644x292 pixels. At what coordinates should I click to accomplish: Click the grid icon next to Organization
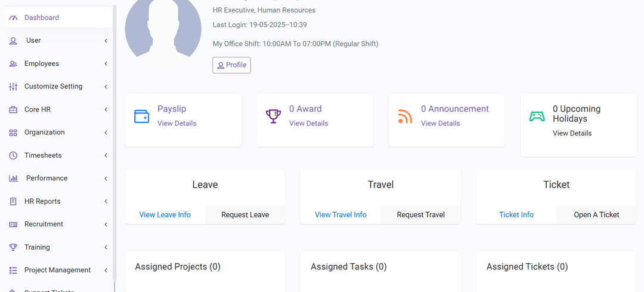pos(13,133)
